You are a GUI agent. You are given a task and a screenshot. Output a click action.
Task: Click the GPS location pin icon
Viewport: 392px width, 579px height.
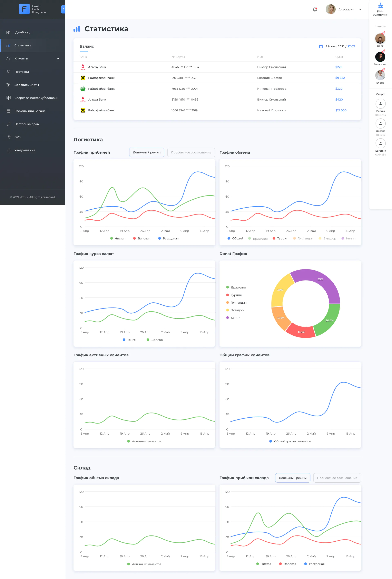click(9, 137)
